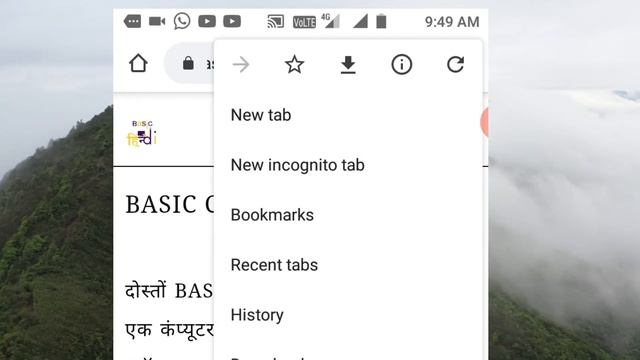The image size is (640, 360).
Task: Tap the cast screen status icon
Action: tap(276, 21)
